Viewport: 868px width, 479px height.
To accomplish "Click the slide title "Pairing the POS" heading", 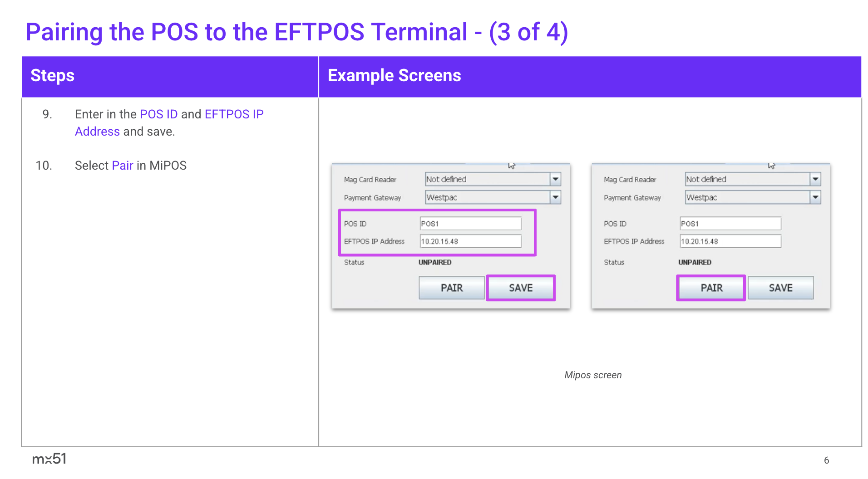I will click(296, 32).
